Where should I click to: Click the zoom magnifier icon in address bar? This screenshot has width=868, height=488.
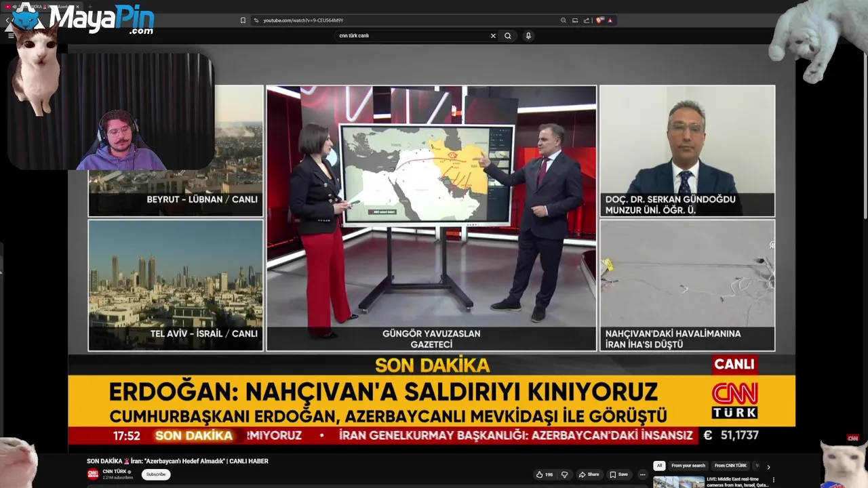pyautogui.click(x=563, y=20)
